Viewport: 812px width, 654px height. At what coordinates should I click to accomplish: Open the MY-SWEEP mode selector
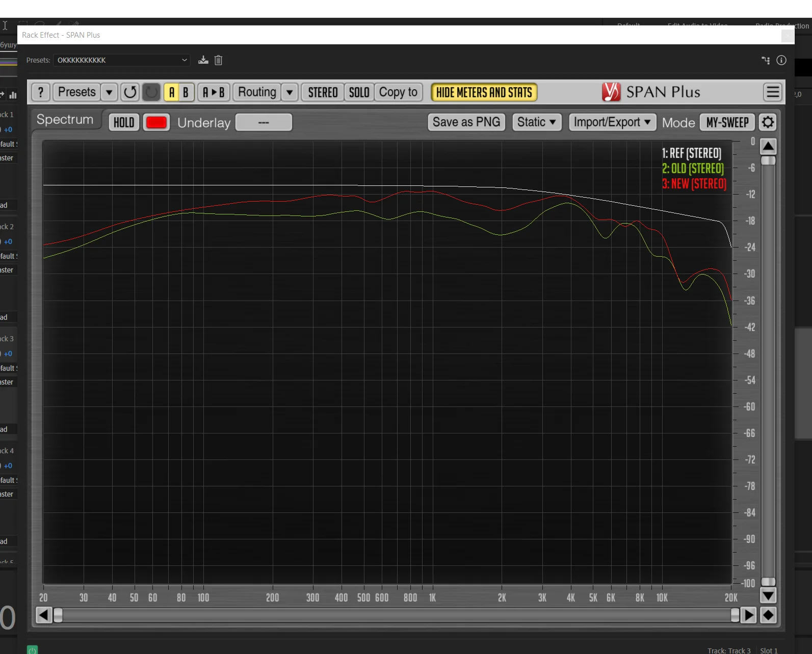coord(727,122)
